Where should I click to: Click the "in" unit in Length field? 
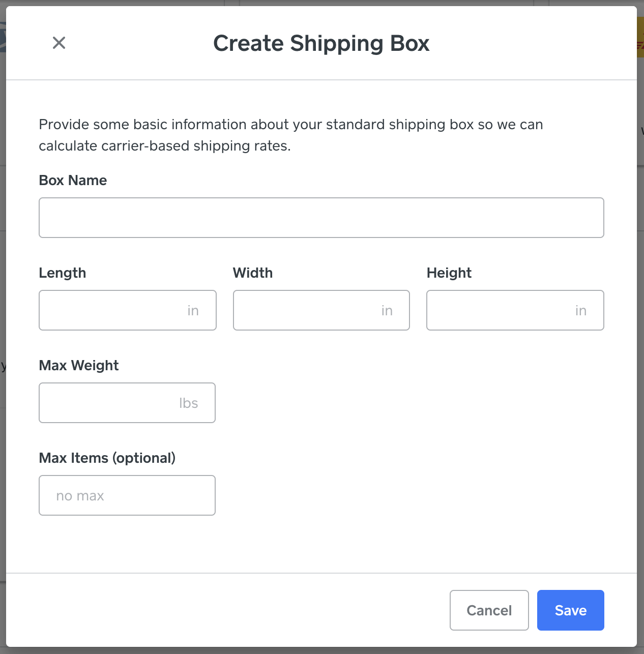[193, 311]
